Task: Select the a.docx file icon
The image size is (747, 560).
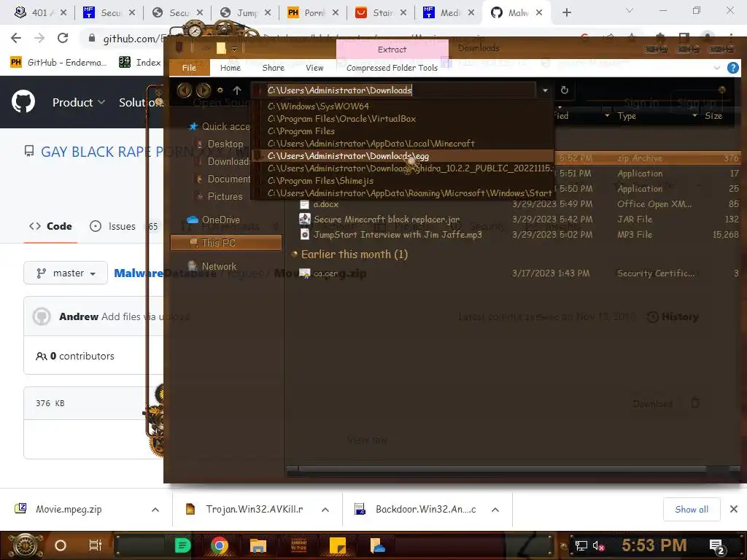Action: (x=304, y=204)
